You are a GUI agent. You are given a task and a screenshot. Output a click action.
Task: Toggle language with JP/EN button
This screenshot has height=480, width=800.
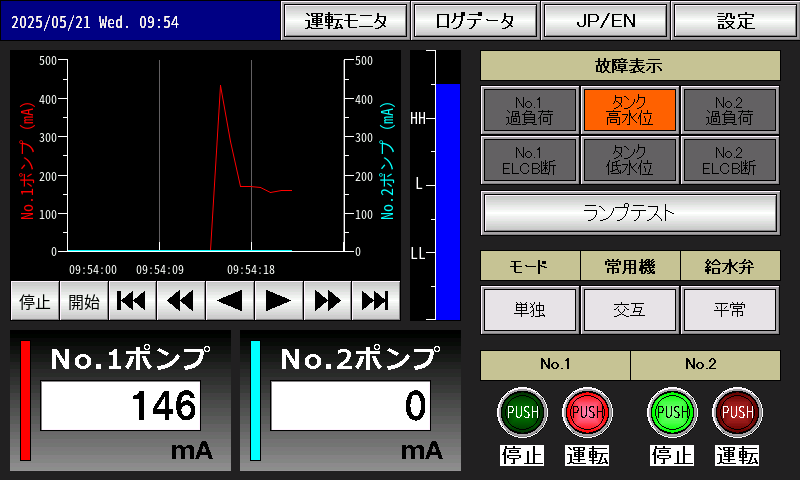pos(606,21)
